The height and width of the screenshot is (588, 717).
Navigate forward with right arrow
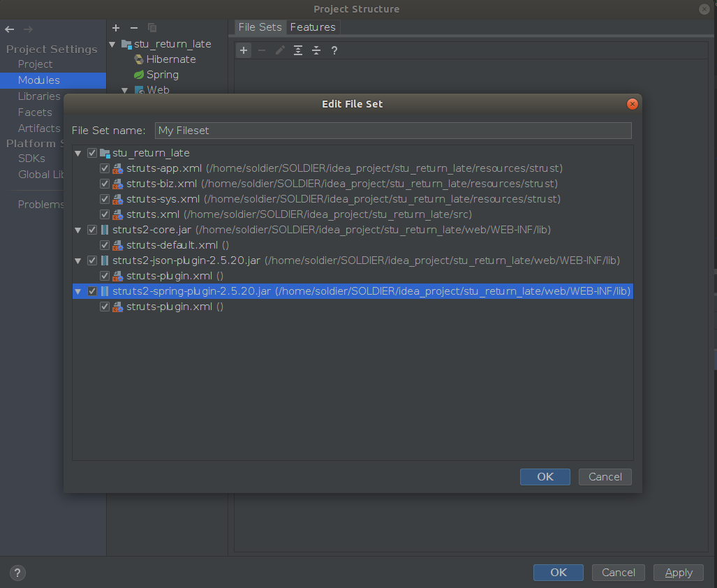point(28,29)
